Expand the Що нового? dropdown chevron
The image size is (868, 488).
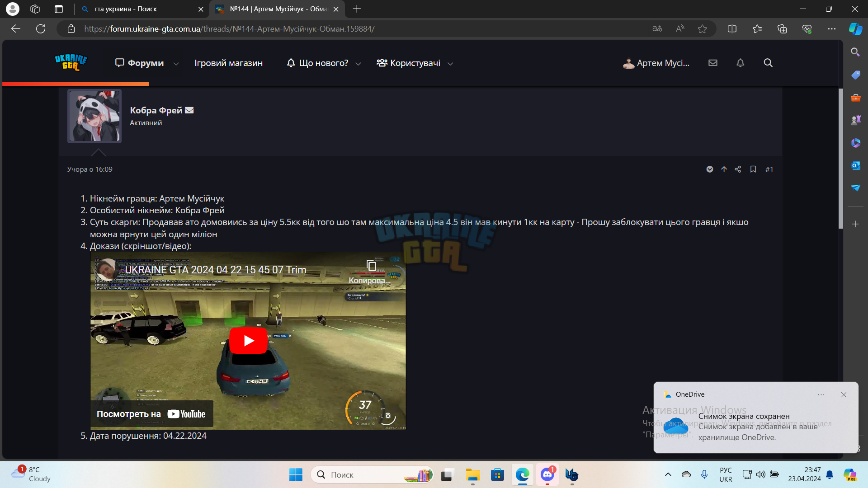click(359, 64)
